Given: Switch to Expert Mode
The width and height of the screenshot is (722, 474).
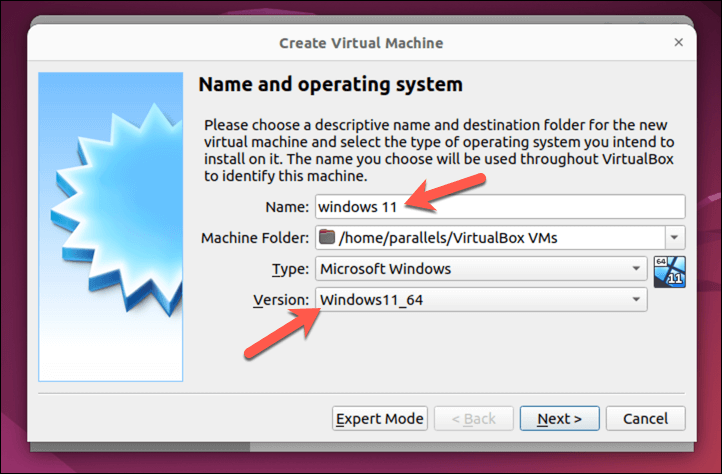Looking at the screenshot, I should (380, 418).
